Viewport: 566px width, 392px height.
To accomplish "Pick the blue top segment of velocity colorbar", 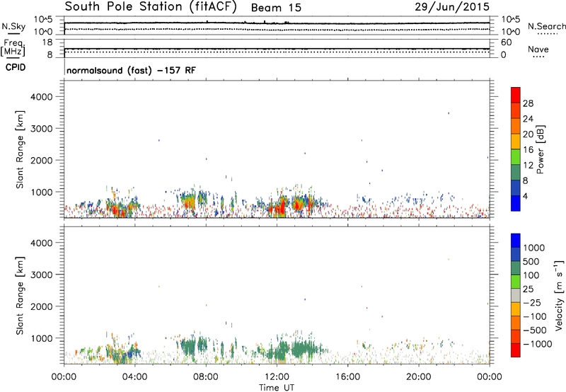I will pos(516,241).
